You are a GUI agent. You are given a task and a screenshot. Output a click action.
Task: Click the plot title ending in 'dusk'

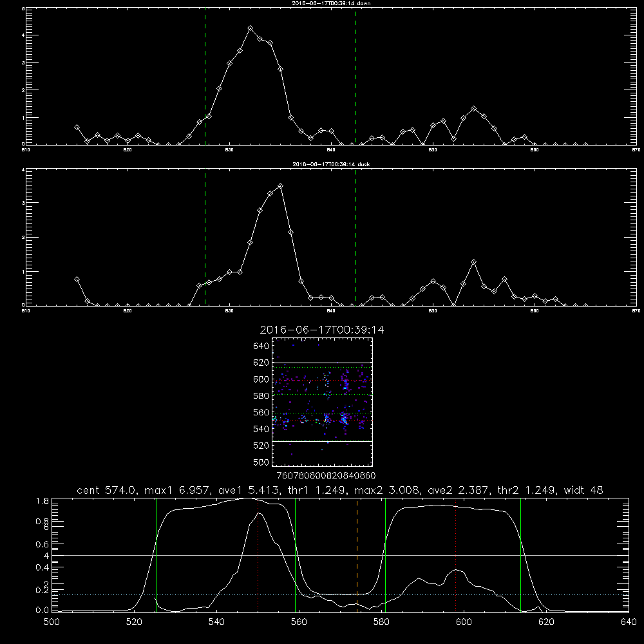[331, 164]
